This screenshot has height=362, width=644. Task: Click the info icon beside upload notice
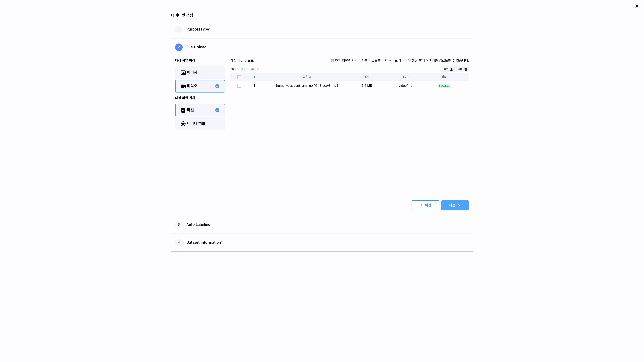(x=332, y=61)
